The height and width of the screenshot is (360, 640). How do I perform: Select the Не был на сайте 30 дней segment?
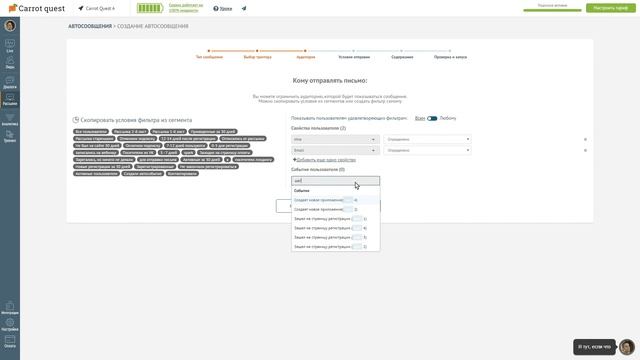click(x=97, y=146)
